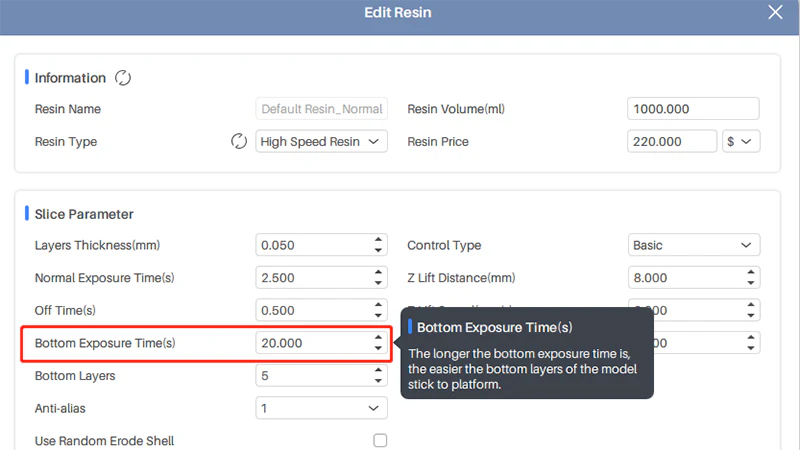Enable Use Random Erode Shell checkbox

[380, 440]
